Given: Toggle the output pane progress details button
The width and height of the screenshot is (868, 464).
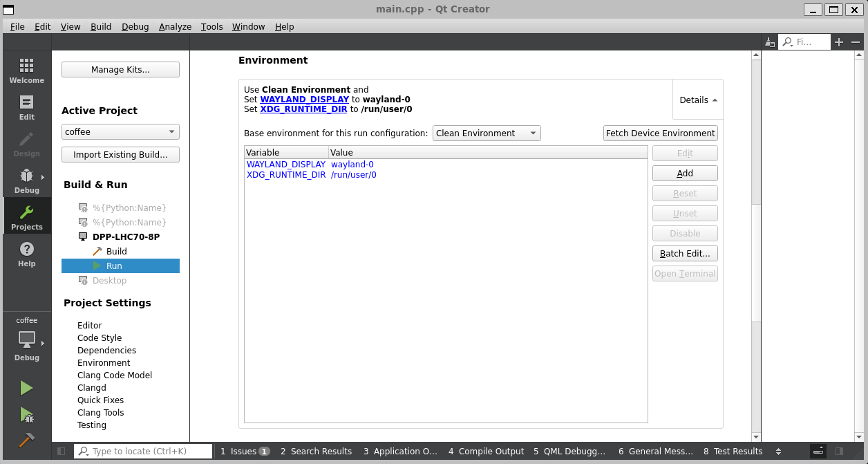Looking at the screenshot, I should tap(818, 452).
